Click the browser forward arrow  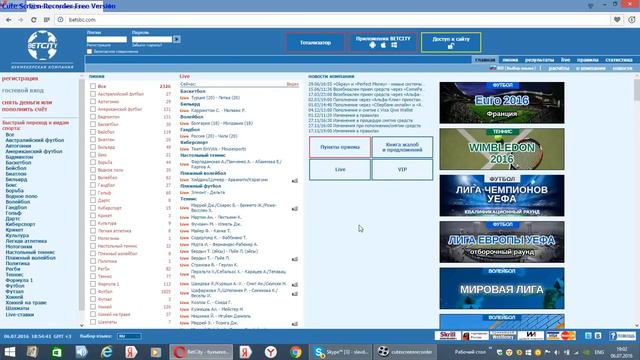click(x=21, y=20)
